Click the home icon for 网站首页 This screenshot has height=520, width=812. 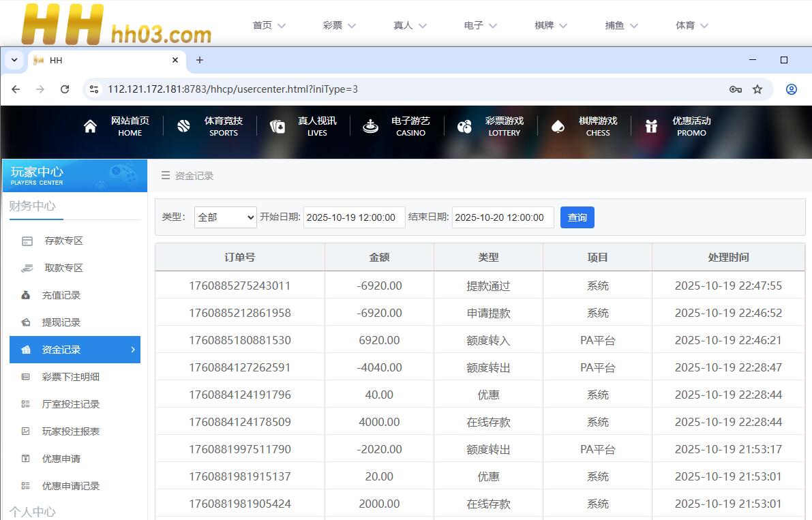click(x=90, y=127)
